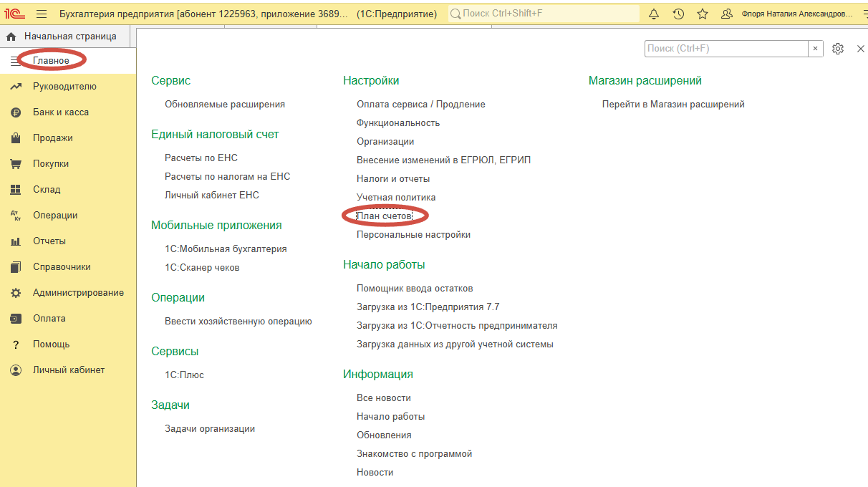The height and width of the screenshot is (487, 868).
Task: Click Перейти в Магазин расширений
Action: coord(673,104)
